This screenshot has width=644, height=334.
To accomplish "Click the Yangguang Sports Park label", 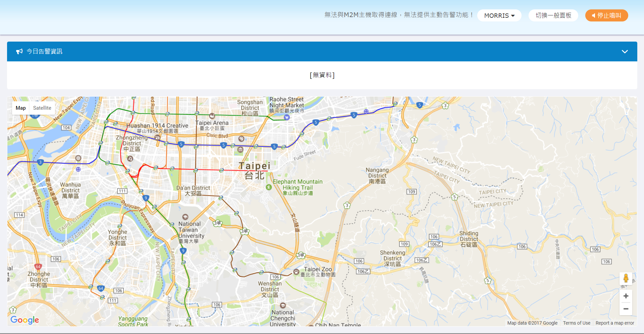I will point(133,321).
